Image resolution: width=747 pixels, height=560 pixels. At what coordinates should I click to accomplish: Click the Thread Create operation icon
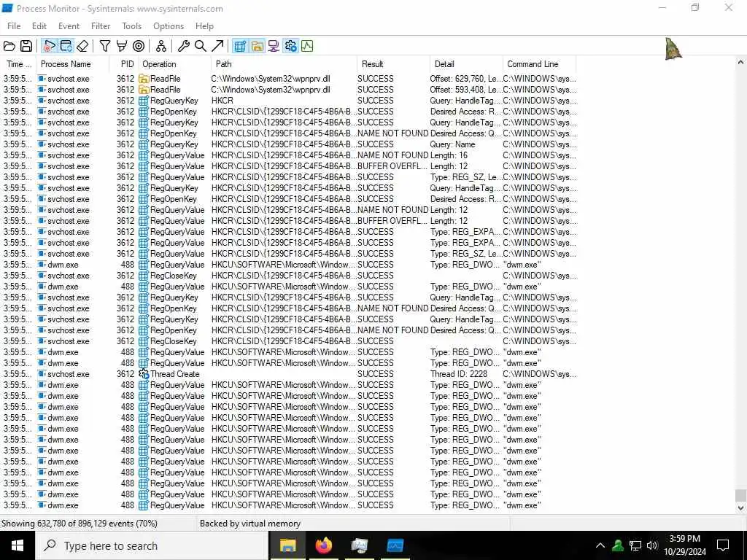tap(144, 374)
